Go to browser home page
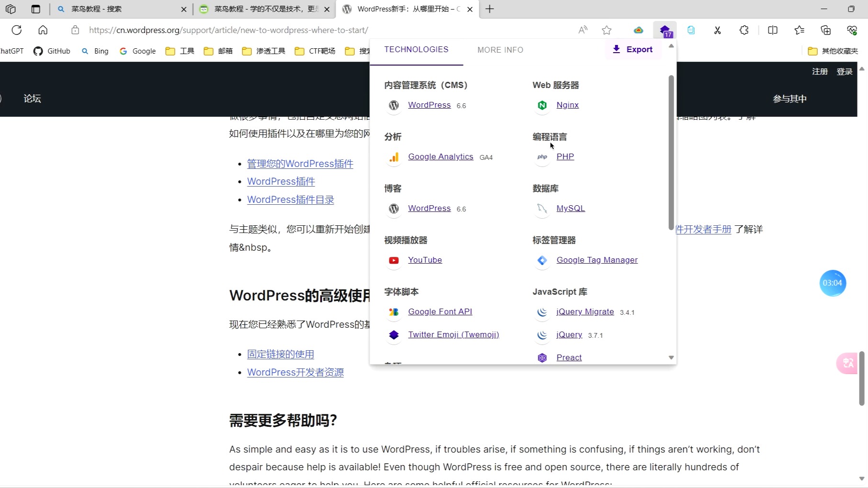This screenshot has height=488, width=868. pos(43,30)
